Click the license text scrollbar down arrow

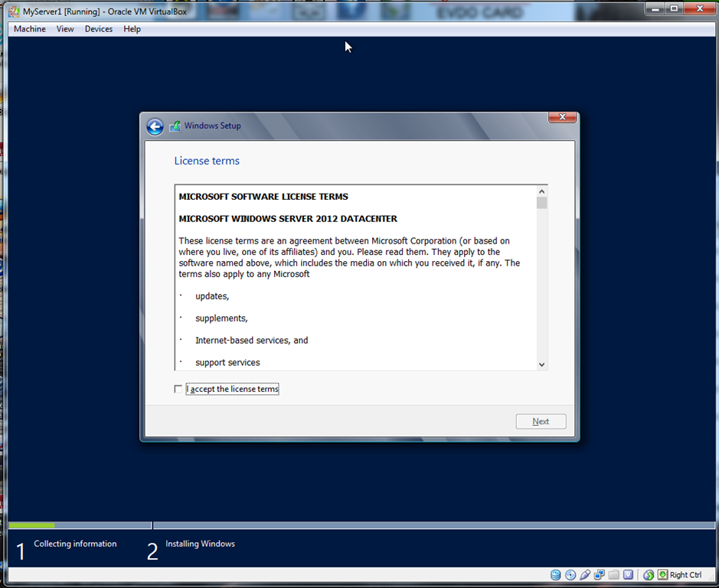click(x=541, y=364)
